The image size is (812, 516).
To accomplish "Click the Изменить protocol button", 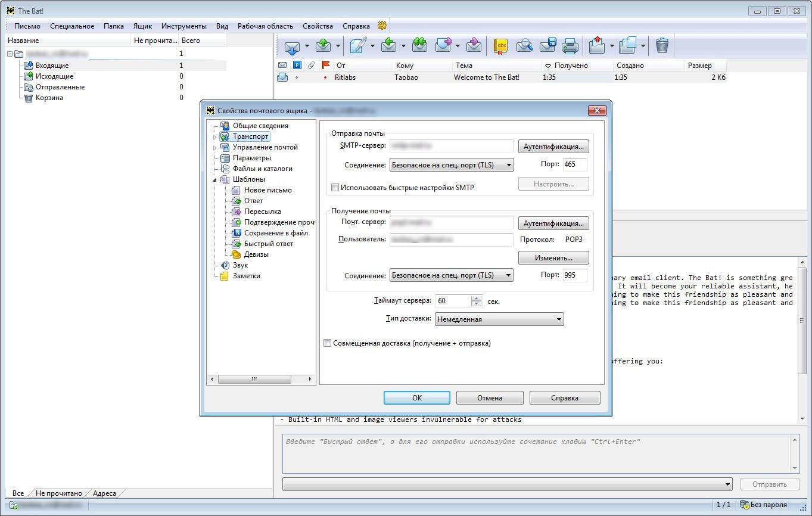I will point(553,257).
